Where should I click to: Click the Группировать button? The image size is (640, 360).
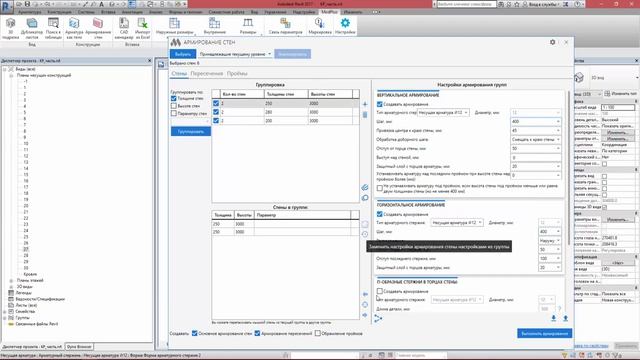point(191,131)
